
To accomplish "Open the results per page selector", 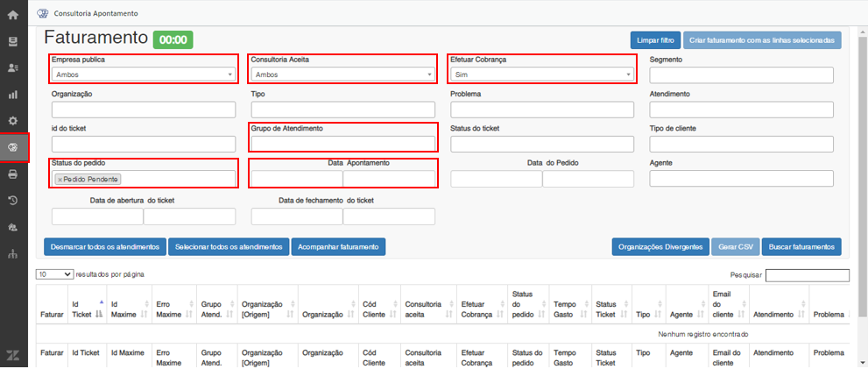I will click(x=54, y=274).
